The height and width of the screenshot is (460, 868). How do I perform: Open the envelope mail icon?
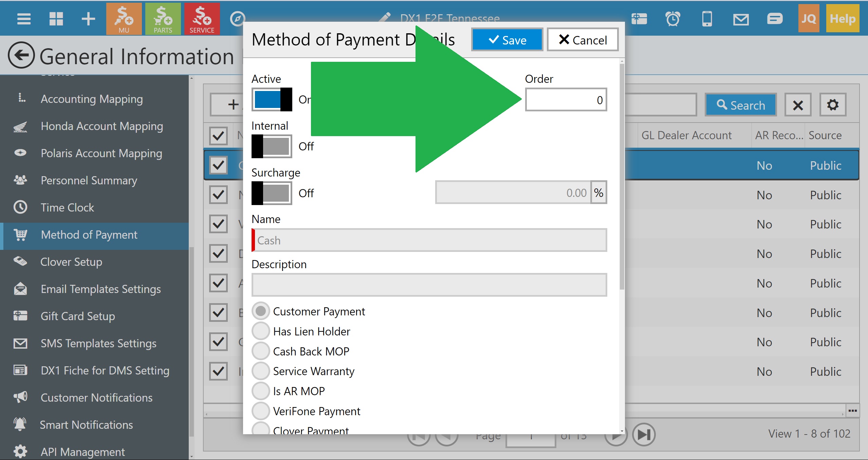pos(741,19)
